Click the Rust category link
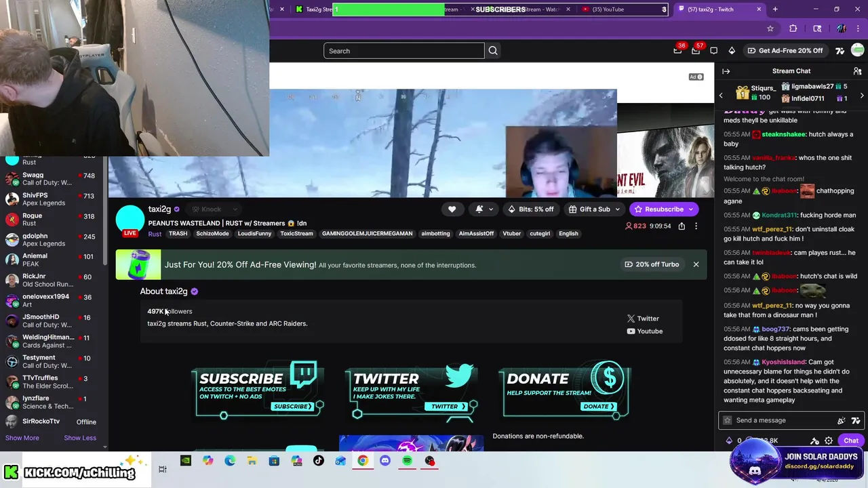Image resolution: width=868 pixels, height=488 pixels. point(155,234)
